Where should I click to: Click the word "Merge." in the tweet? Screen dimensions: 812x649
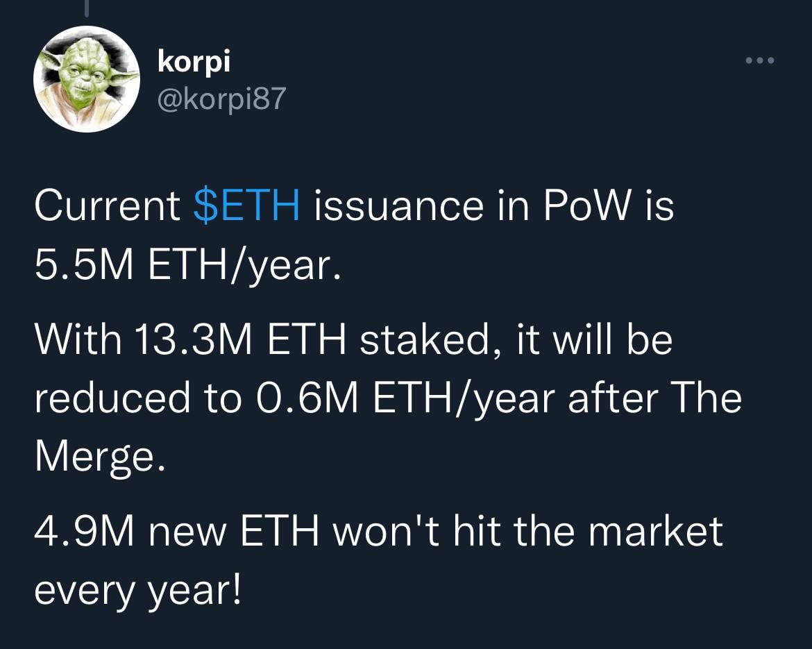(100, 458)
